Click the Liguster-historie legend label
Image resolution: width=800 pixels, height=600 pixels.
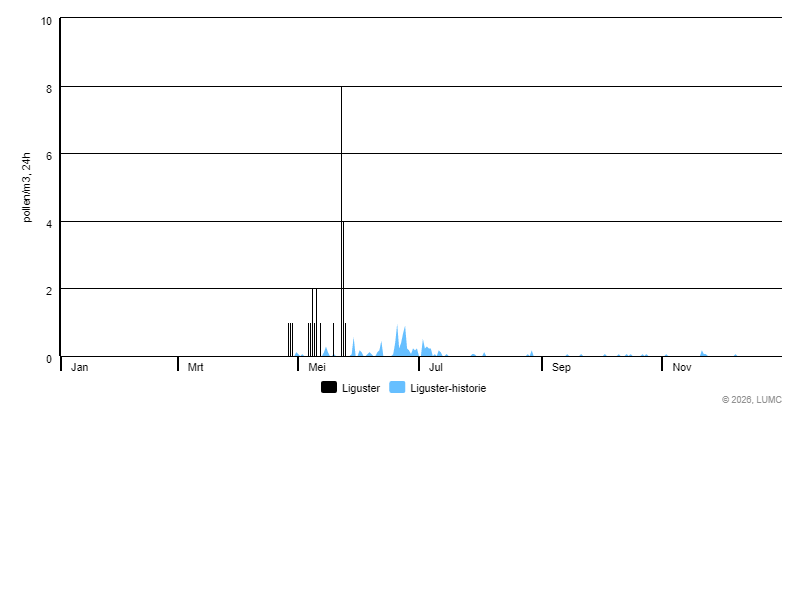448,388
